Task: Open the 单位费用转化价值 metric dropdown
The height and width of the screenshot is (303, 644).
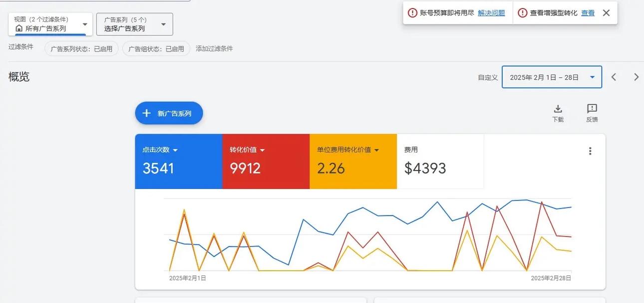Action: pos(376,149)
